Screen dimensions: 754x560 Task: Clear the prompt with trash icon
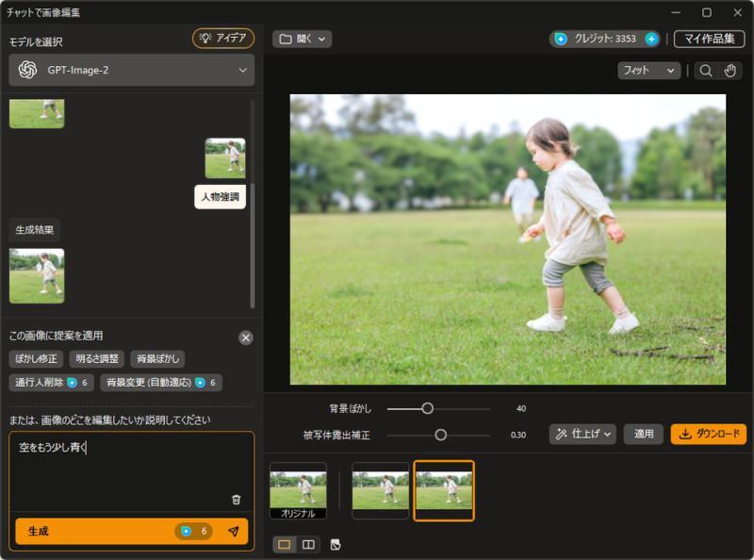(x=237, y=500)
